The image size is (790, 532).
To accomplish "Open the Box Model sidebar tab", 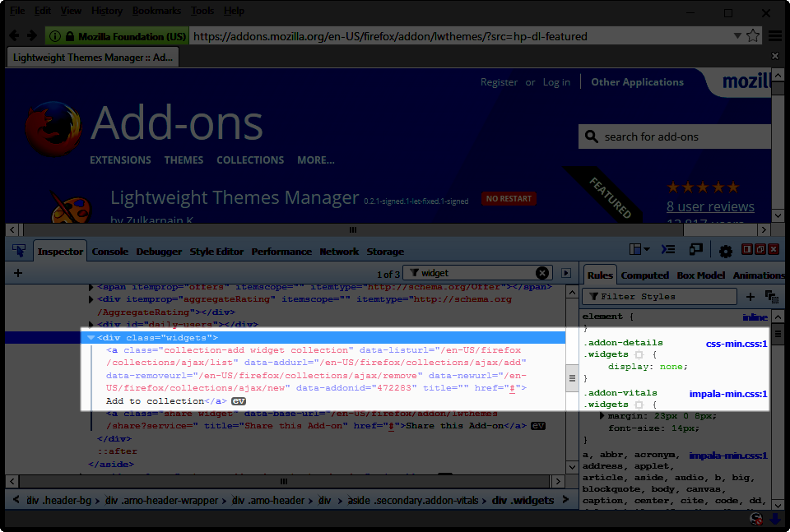I will click(701, 275).
